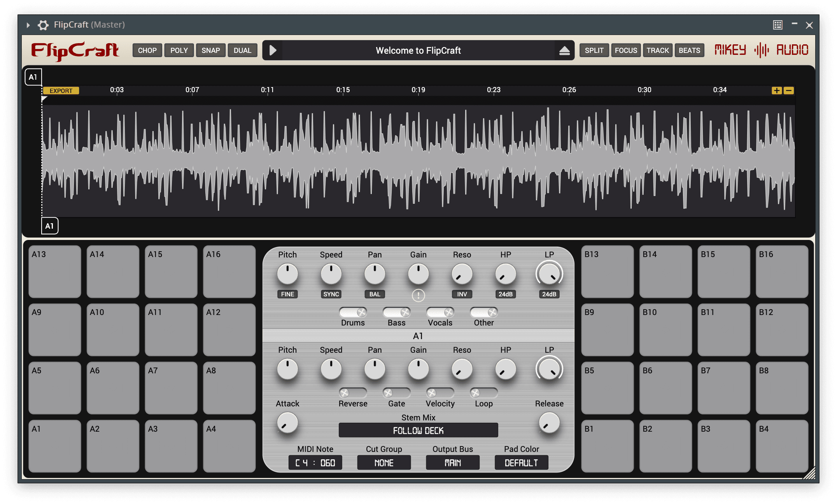Click the Attack knob
Viewport: 837px width, 504px height.
(287, 423)
